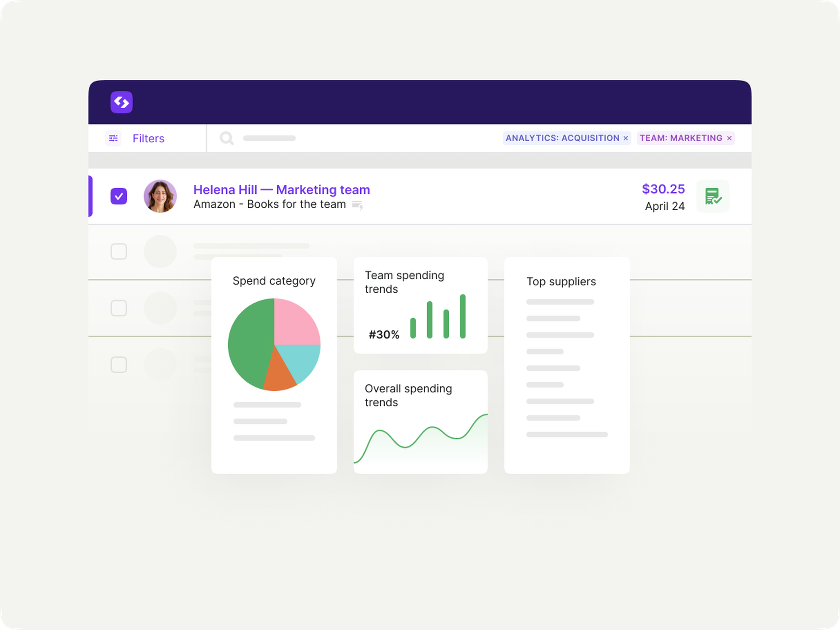Select the Top suppliers card
840x630 pixels.
tap(566, 364)
